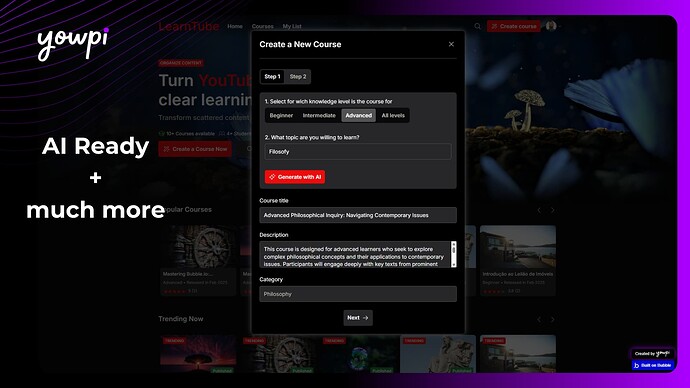The height and width of the screenshot is (388, 690).
Task: Click the Built on Bubble badge
Action: (x=652, y=365)
